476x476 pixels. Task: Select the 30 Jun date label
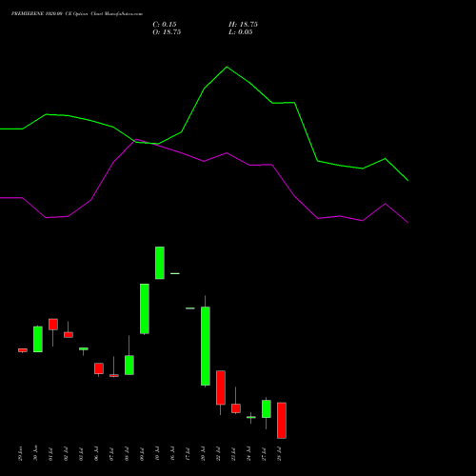[x=35, y=453]
